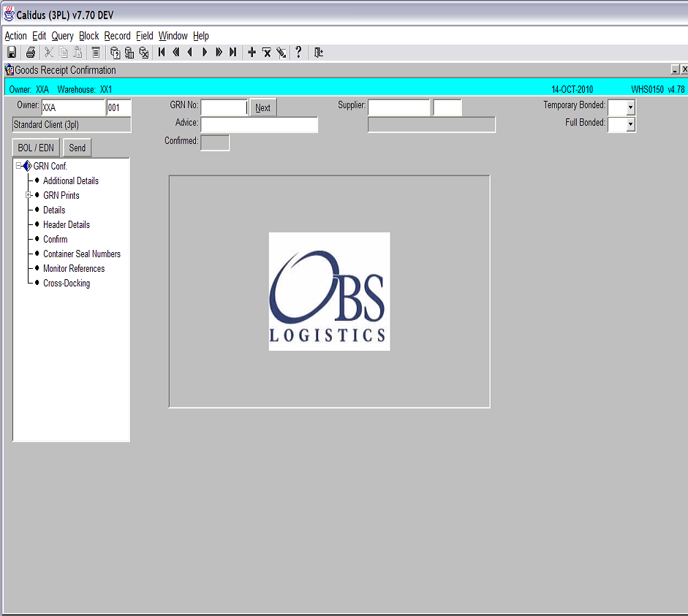Click the Print toolbar icon

tap(30, 53)
